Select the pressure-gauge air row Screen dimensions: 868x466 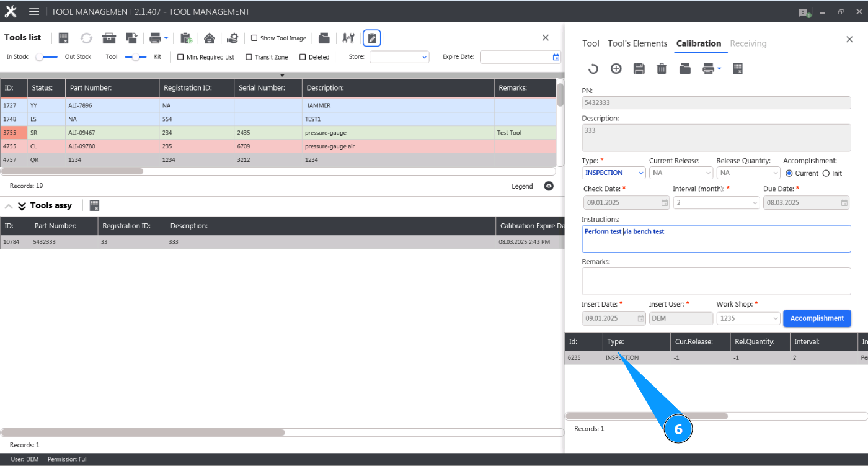click(278, 146)
